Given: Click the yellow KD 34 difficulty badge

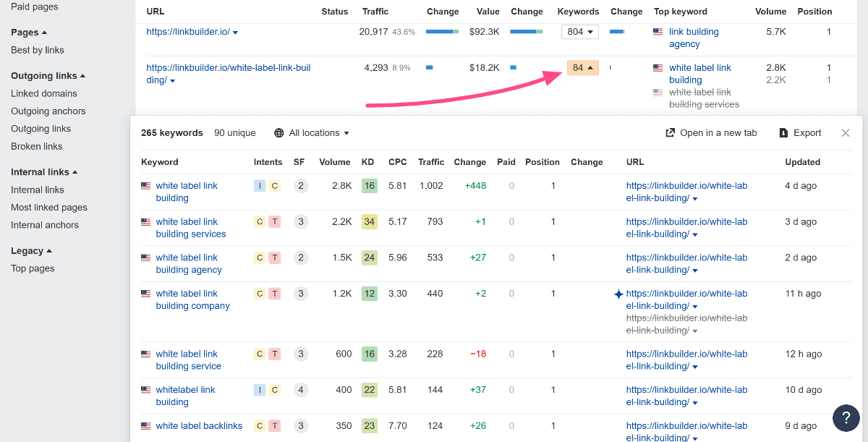Looking at the screenshot, I should (370, 222).
